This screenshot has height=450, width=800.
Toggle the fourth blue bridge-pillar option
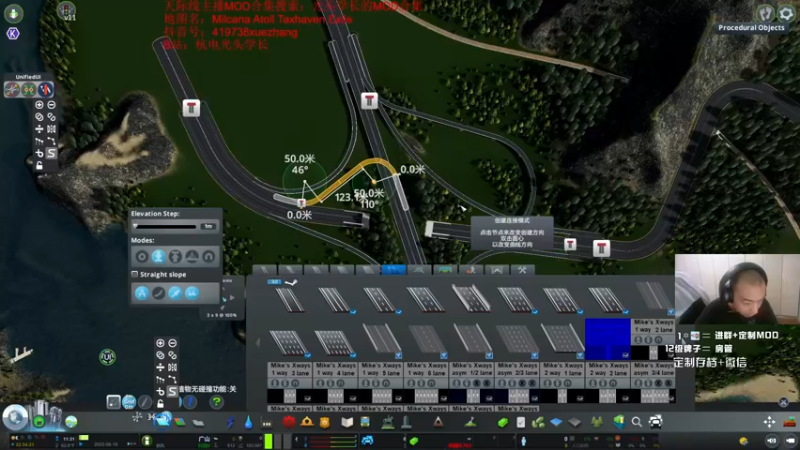pyautogui.click(x=192, y=293)
